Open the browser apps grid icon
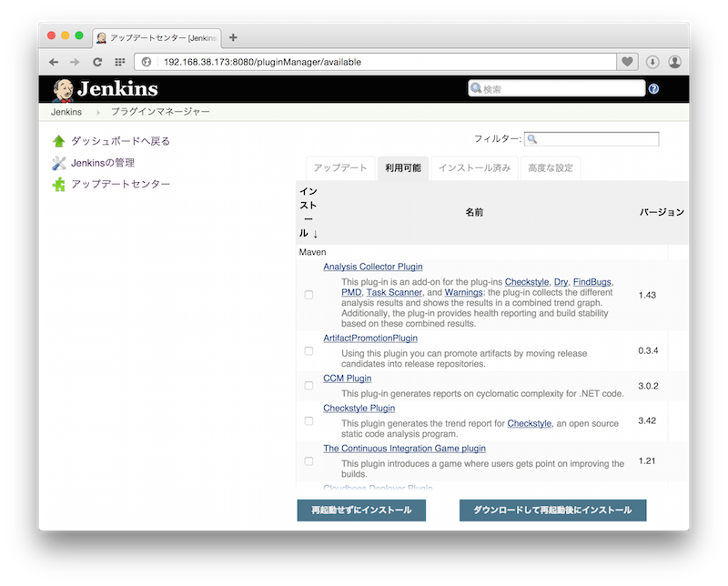Viewport: 728px width, 586px height. pyautogui.click(x=119, y=62)
